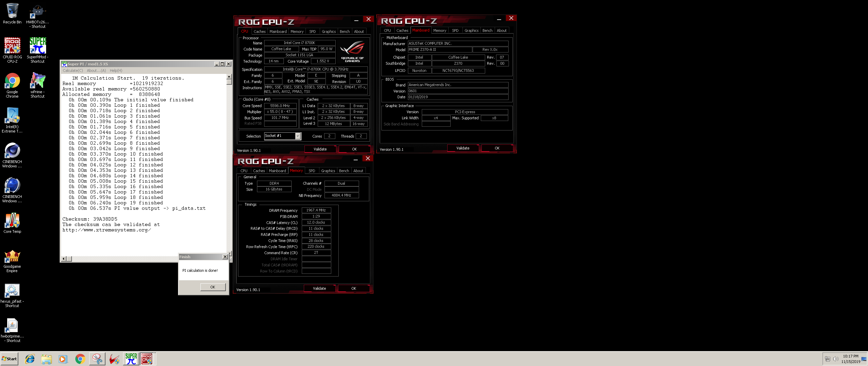Open the Socket #1 selection dropdown
This screenshot has height=366, width=868.
(298, 136)
